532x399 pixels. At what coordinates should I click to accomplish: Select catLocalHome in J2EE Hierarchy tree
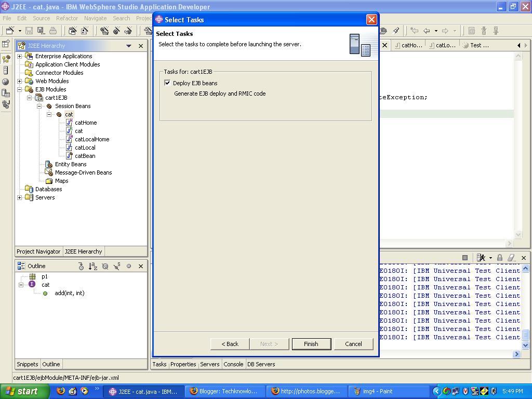(92, 139)
